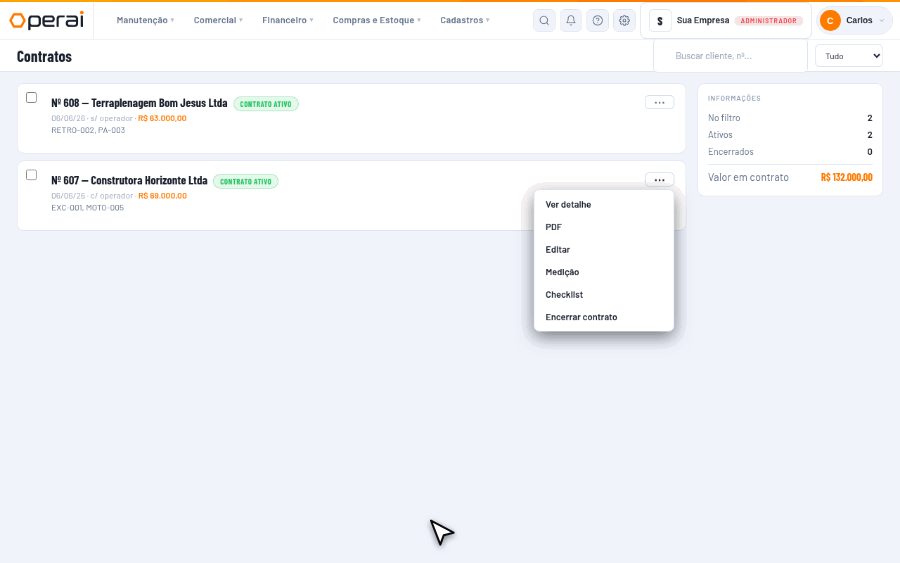
Task: Click the Operai logo
Action: click(x=46, y=20)
